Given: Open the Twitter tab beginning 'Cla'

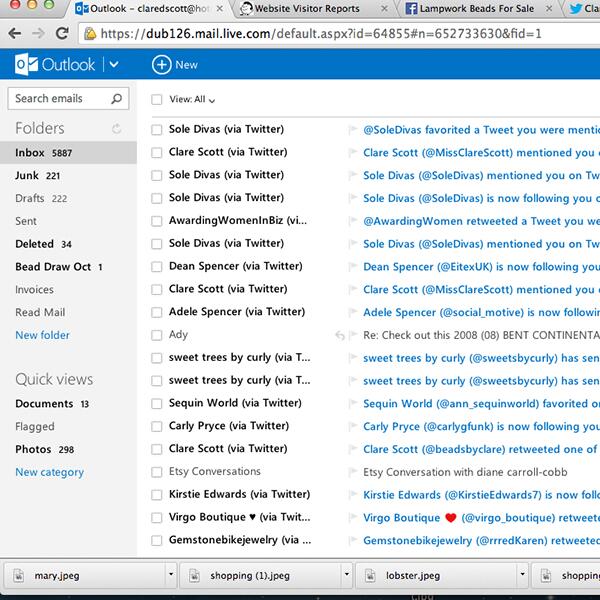Looking at the screenshot, I should [x=584, y=8].
